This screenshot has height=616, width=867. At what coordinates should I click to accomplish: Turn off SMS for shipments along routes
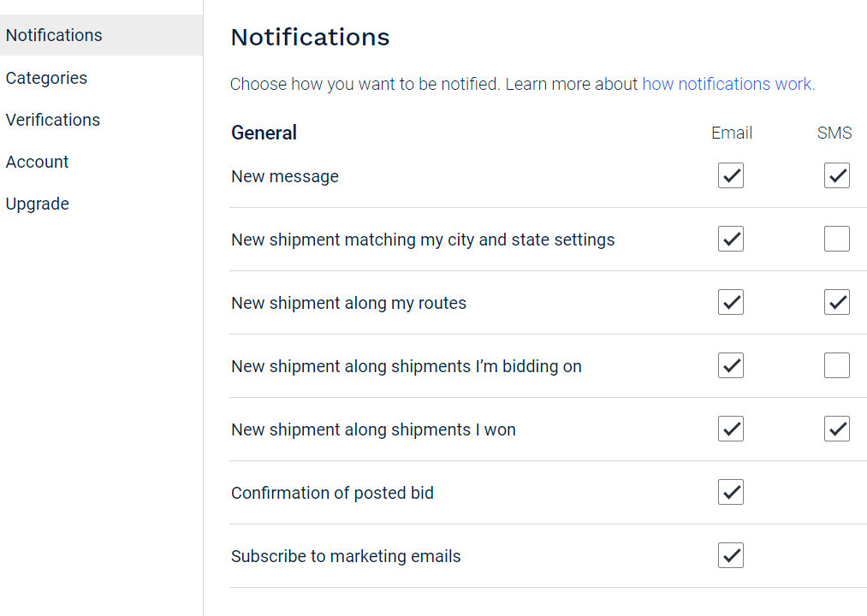coord(837,303)
